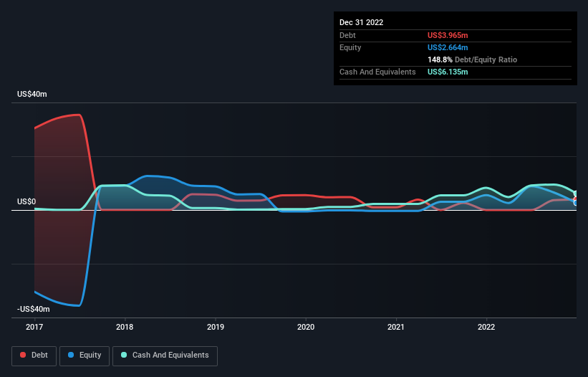Toggle the Equity series legend button
The height and width of the screenshot is (377, 588).
[85, 355]
